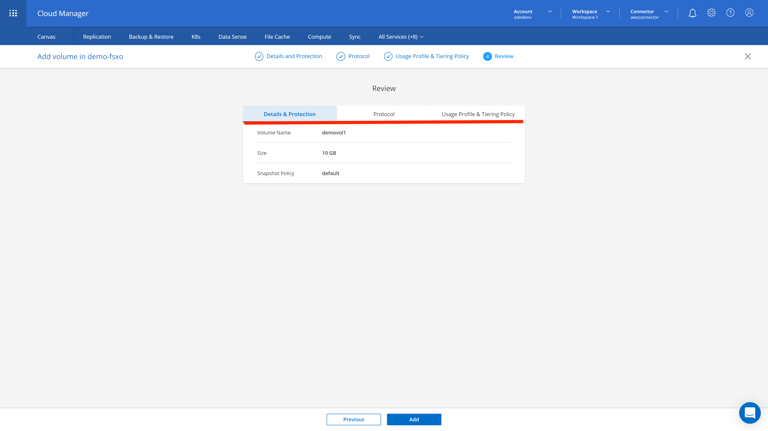Close the Add volume wizard
The height and width of the screenshot is (431, 768).
point(747,57)
